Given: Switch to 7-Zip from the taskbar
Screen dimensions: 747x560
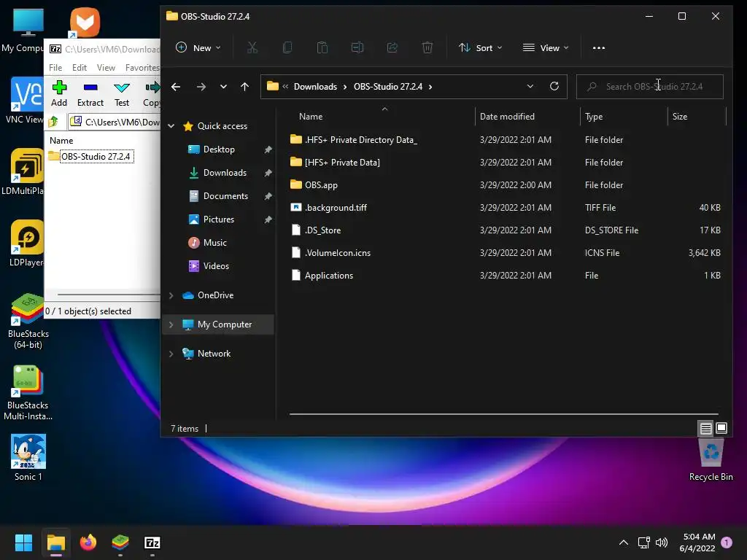Looking at the screenshot, I should tap(152, 542).
